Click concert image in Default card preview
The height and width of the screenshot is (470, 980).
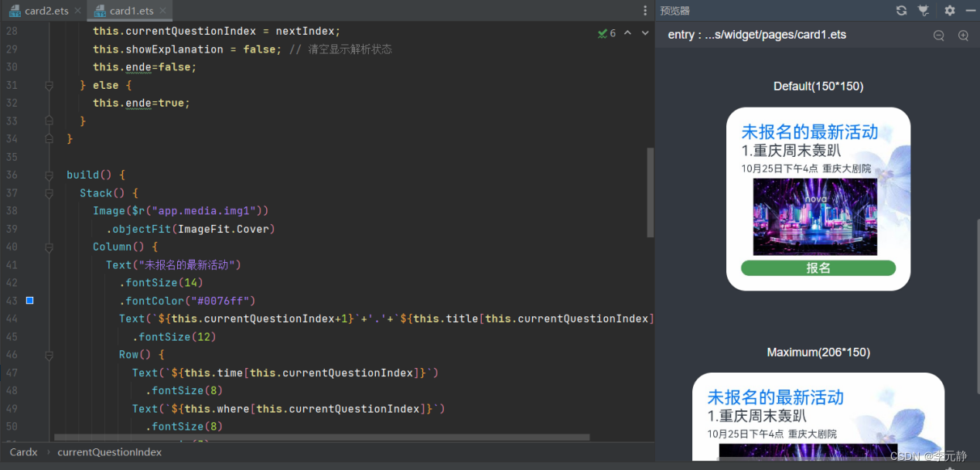coord(815,217)
